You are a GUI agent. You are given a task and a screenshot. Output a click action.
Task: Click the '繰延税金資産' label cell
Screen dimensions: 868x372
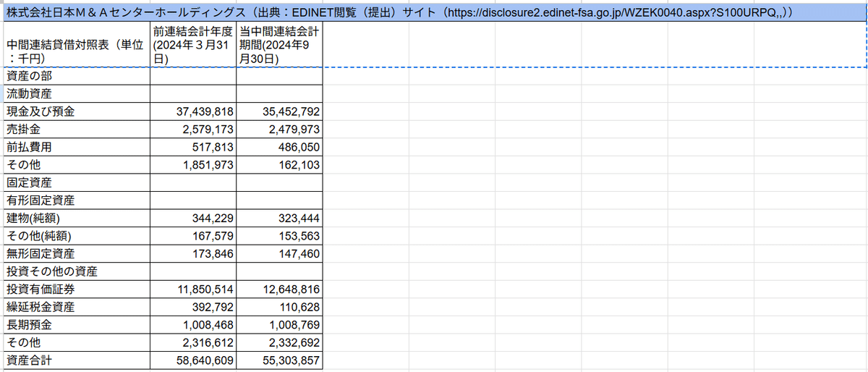[x=77, y=307]
